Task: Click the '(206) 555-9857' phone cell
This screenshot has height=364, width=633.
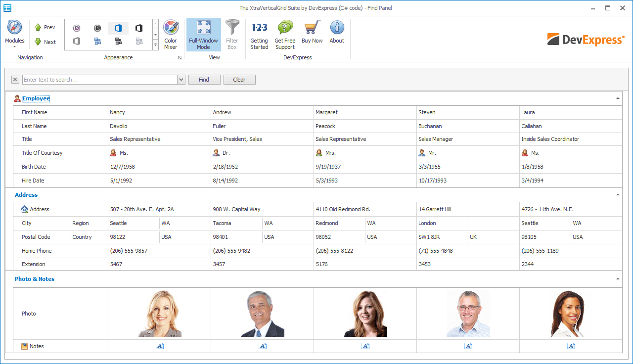Action: click(159, 251)
